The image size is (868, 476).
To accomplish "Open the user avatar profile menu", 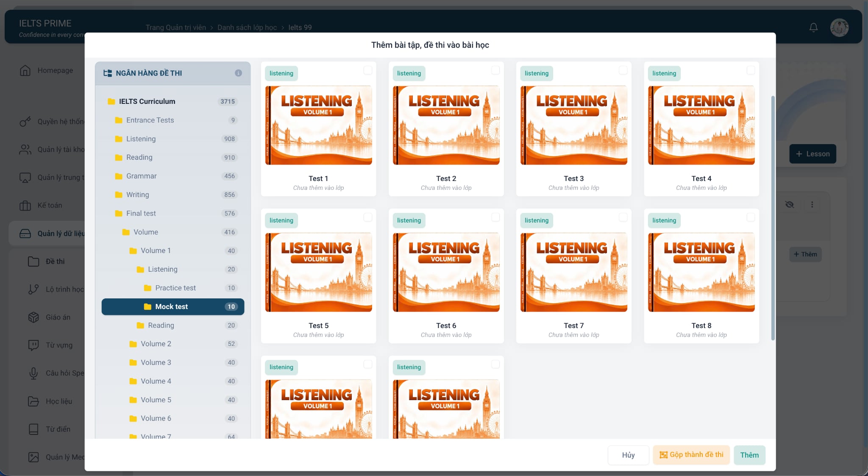I will click(839, 28).
